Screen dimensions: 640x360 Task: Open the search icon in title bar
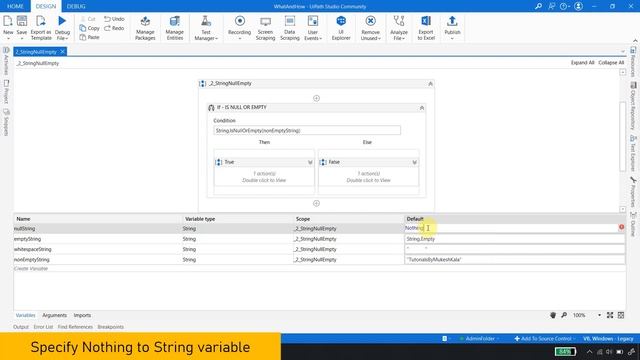(x=539, y=6)
